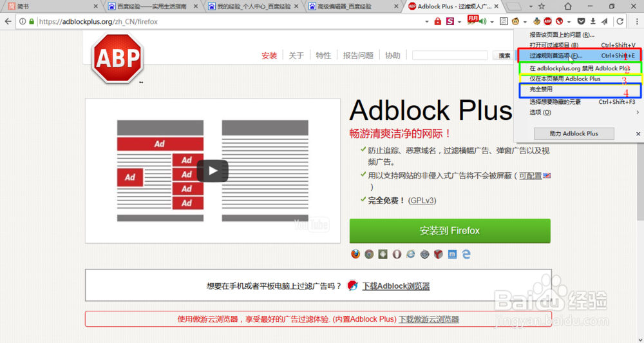
Task: Open 过滤规则首选项 menu entry
Action: click(579, 55)
